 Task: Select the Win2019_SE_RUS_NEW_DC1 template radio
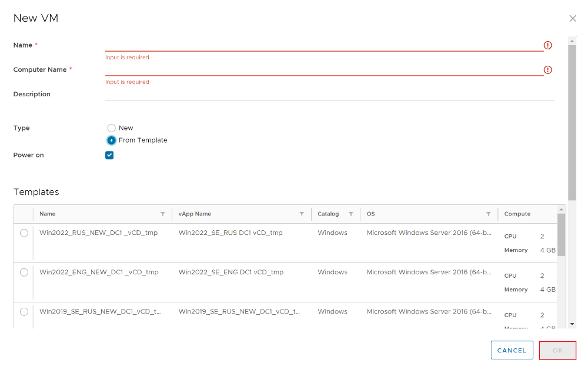coord(24,312)
